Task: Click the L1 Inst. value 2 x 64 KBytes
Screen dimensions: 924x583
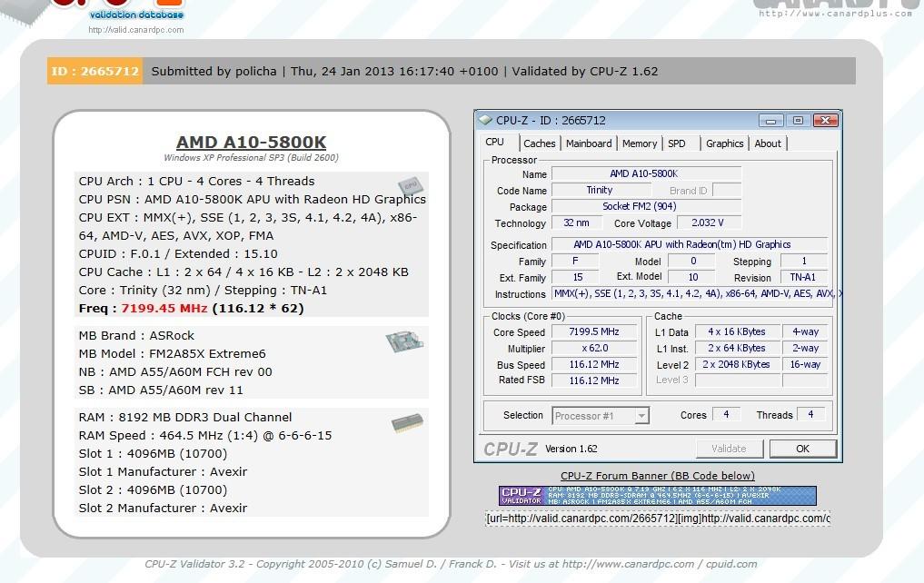Action: (x=737, y=349)
